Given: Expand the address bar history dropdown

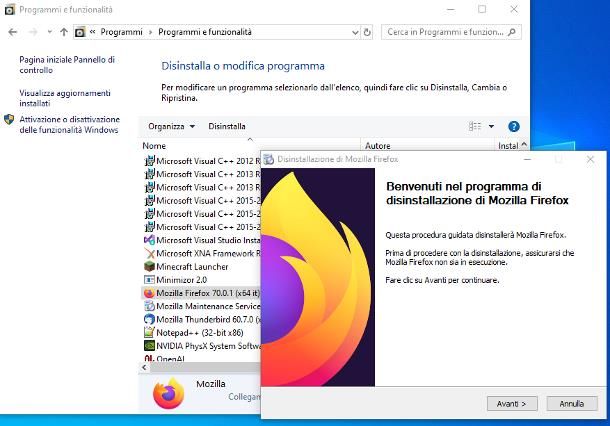Looking at the screenshot, I should click(x=355, y=32).
